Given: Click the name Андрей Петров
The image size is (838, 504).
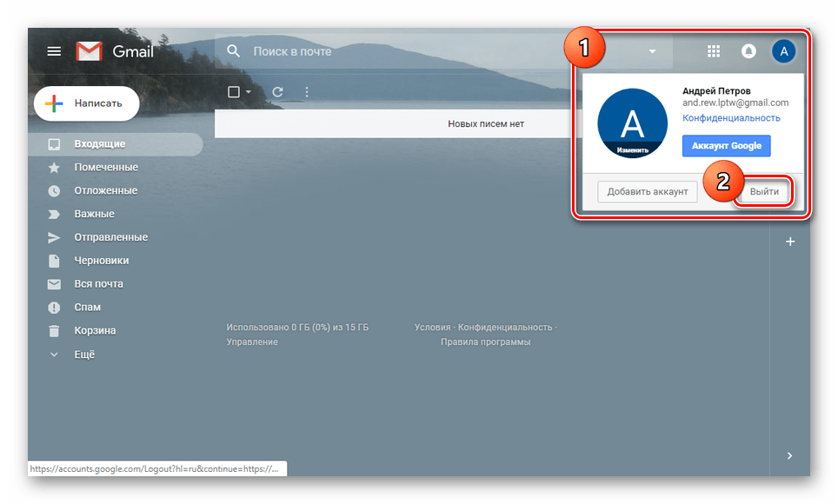Looking at the screenshot, I should pos(716,91).
